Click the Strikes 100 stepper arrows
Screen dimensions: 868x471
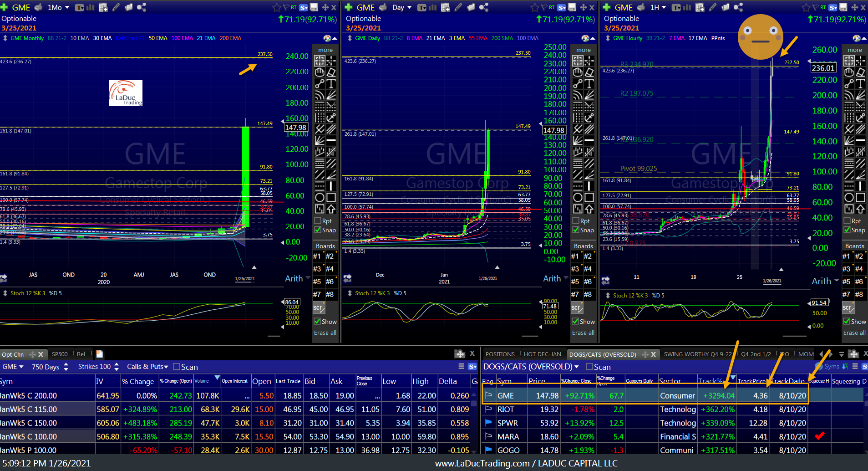click(x=117, y=367)
